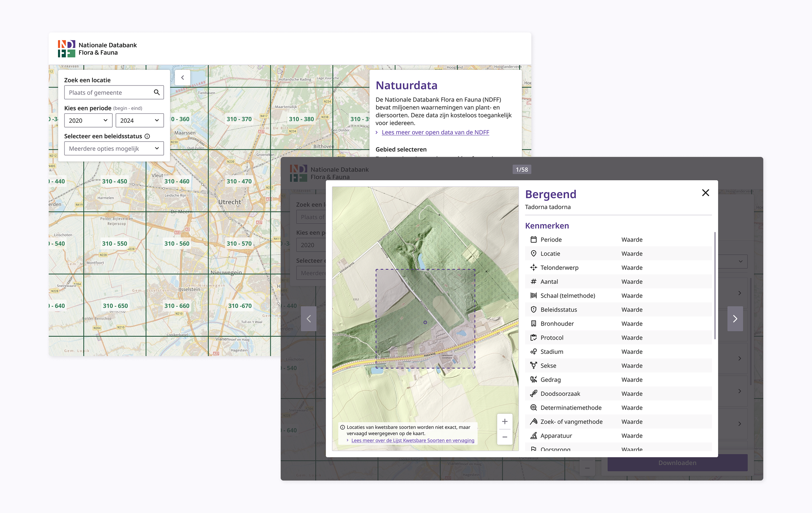Click the location pin icon beside Locatie
The image size is (812, 513).
[x=533, y=254]
